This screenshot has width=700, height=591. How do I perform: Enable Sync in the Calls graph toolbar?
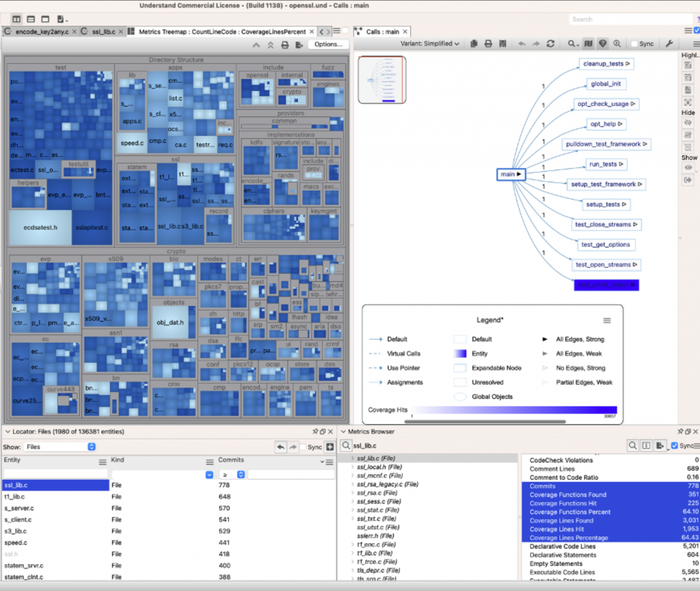634,43
